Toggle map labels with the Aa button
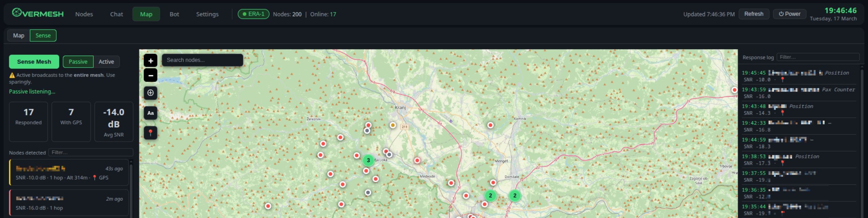The width and height of the screenshot is (868, 218). tap(151, 113)
